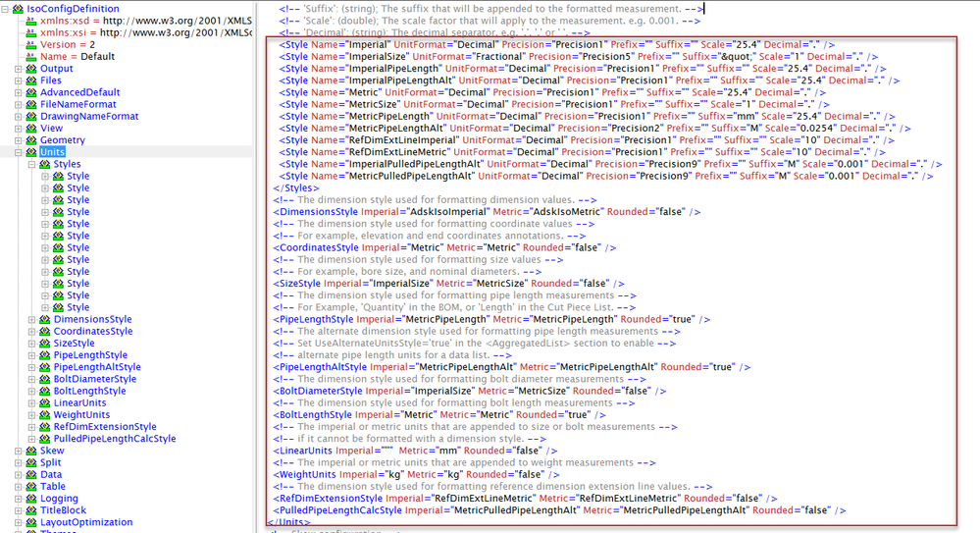Select the RefDimExtensionStyle tree label
980x533 pixels.
(105, 427)
